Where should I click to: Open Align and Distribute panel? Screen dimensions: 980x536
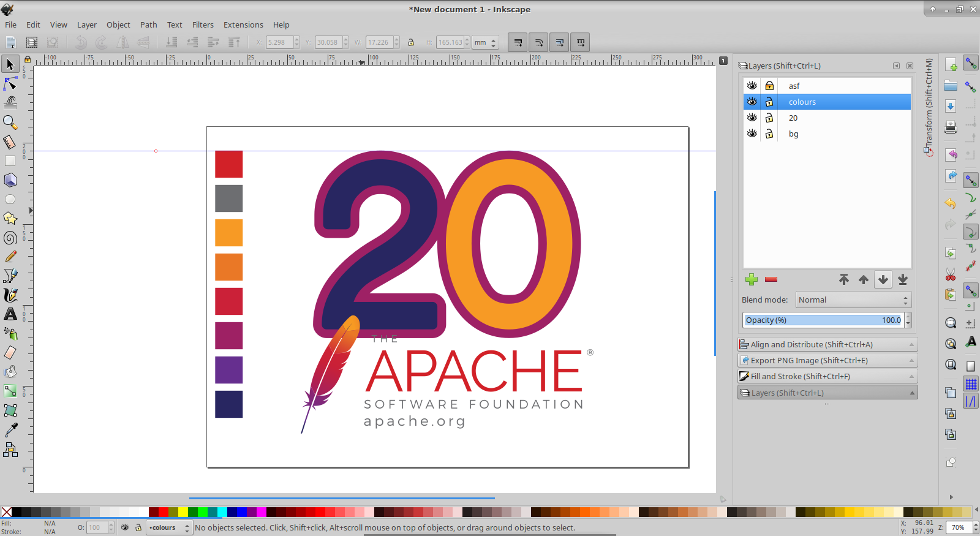[827, 344]
